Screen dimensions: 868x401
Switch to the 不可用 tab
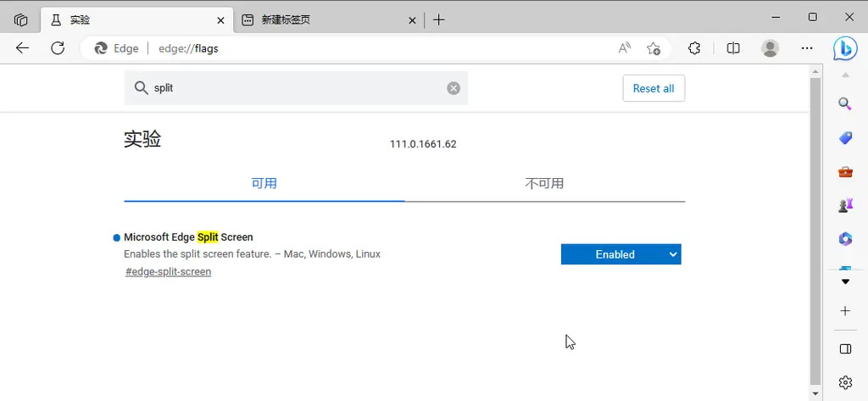544,183
